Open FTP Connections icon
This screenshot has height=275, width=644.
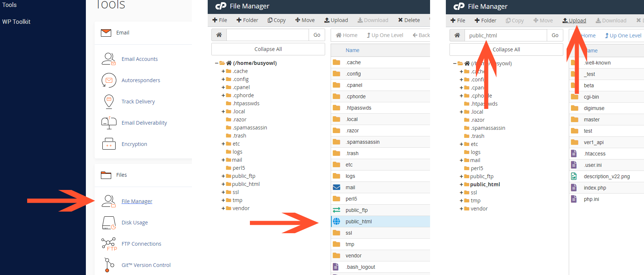(109, 244)
